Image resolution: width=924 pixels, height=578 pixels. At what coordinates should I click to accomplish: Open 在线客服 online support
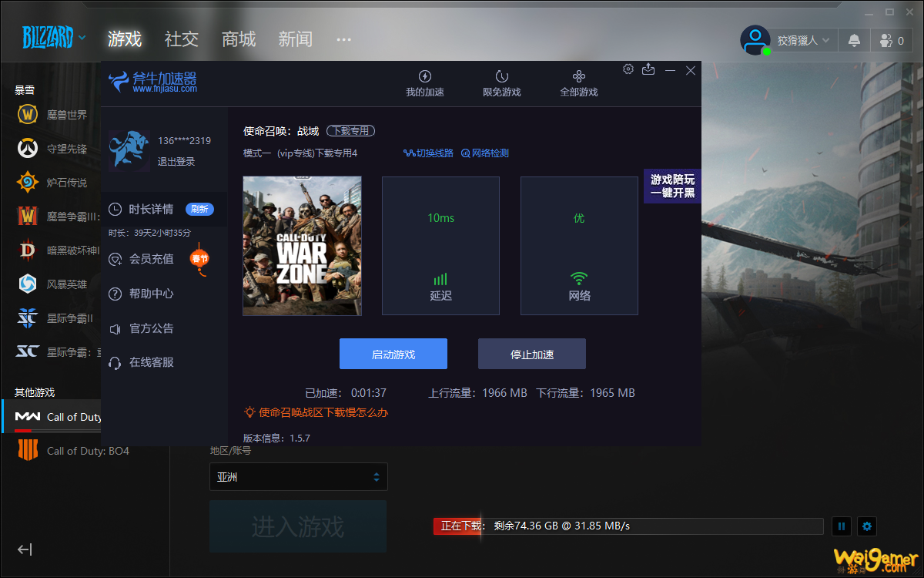[141, 362]
